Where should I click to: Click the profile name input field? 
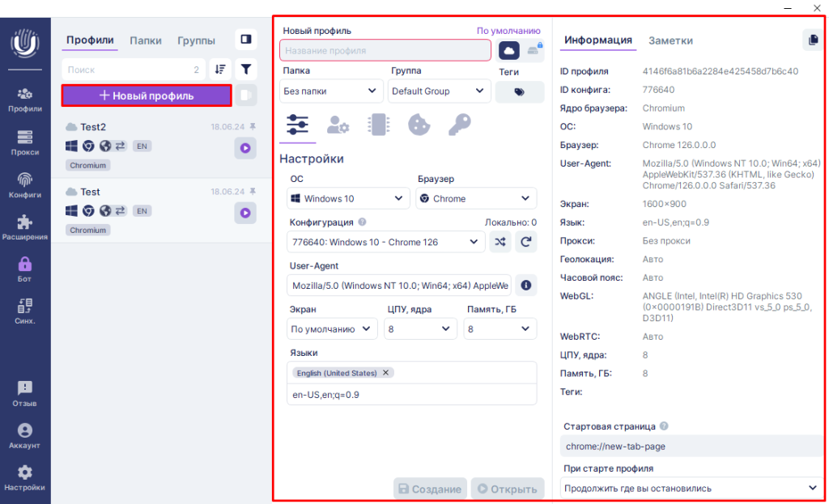385,50
